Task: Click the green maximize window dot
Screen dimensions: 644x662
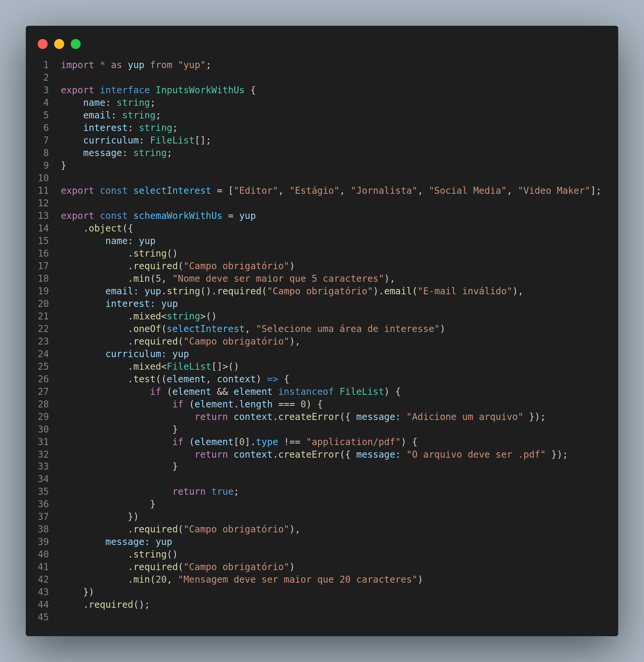Action: click(76, 44)
